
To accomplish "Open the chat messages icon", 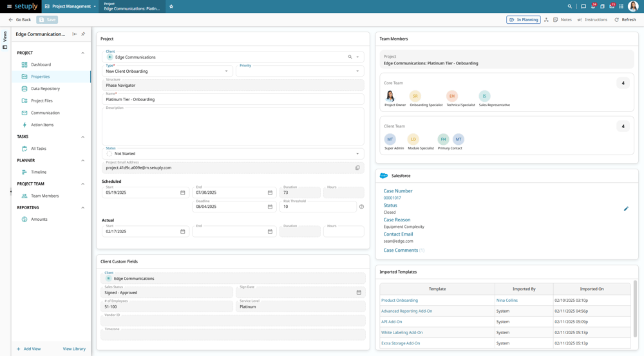I will (x=583, y=6).
